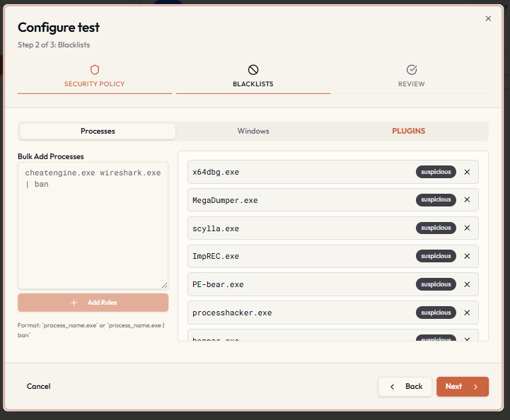This screenshot has width=510, height=420.
Task: Close the Configure test dialog
Action: coord(488,18)
